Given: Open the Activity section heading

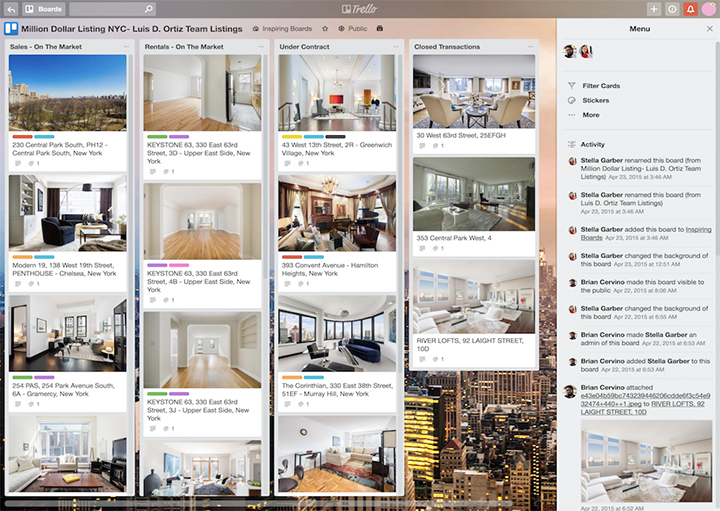Looking at the screenshot, I should pos(592,145).
